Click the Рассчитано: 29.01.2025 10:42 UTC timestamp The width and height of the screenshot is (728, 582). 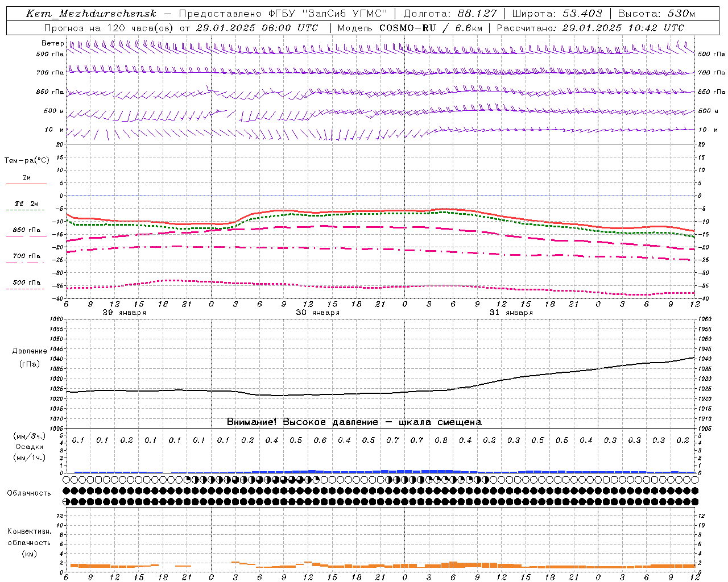[x=590, y=28]
